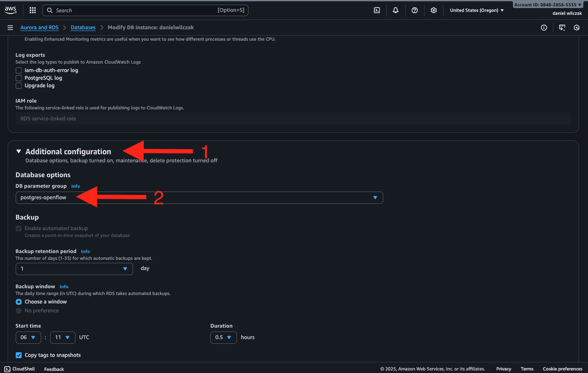Open the notifications bell
The height and width of the screenshot is (373, 588).
(x=396, y=10)
